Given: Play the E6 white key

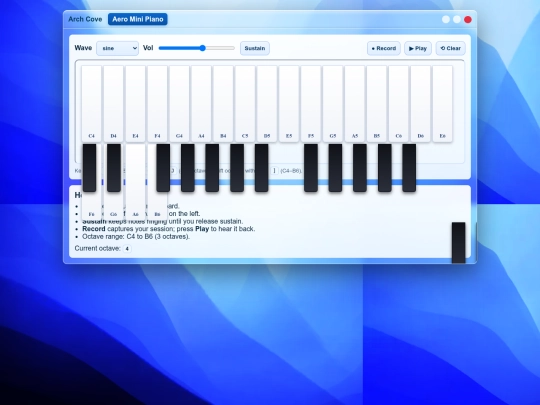Looking at the screenshot, I should (443, 104).
